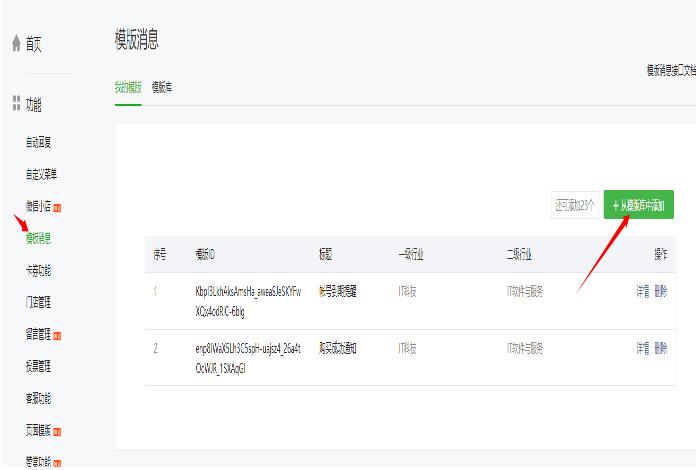Open 自动回复 in the sidebar

tap(38, 143)
